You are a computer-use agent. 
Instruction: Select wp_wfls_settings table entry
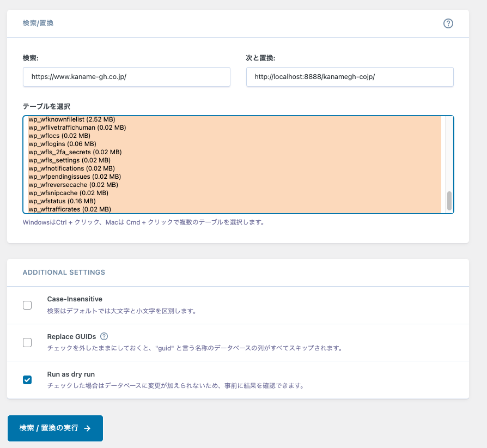click(x=70, y=160)
